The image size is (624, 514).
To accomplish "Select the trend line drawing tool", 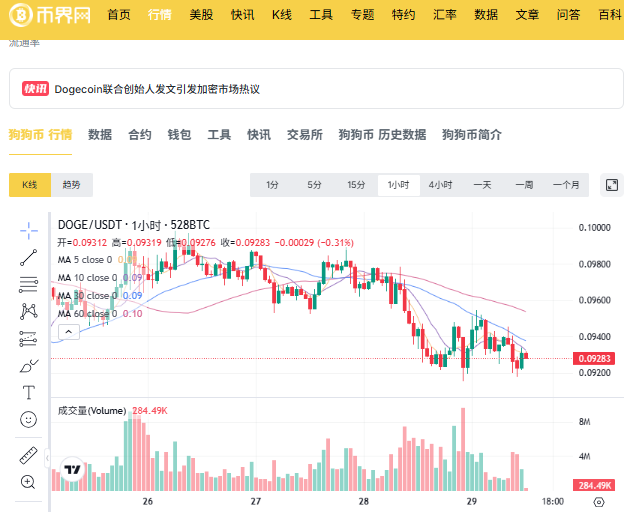I will [29, 257].
